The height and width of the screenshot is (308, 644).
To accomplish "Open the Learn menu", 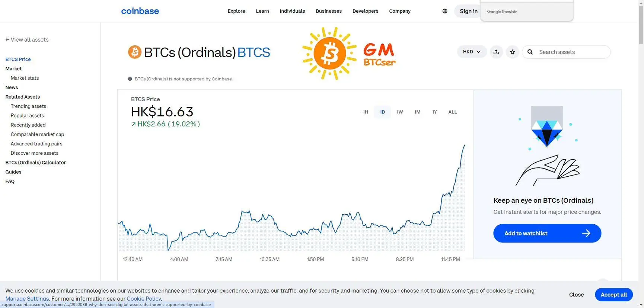I will click(262, 11).
